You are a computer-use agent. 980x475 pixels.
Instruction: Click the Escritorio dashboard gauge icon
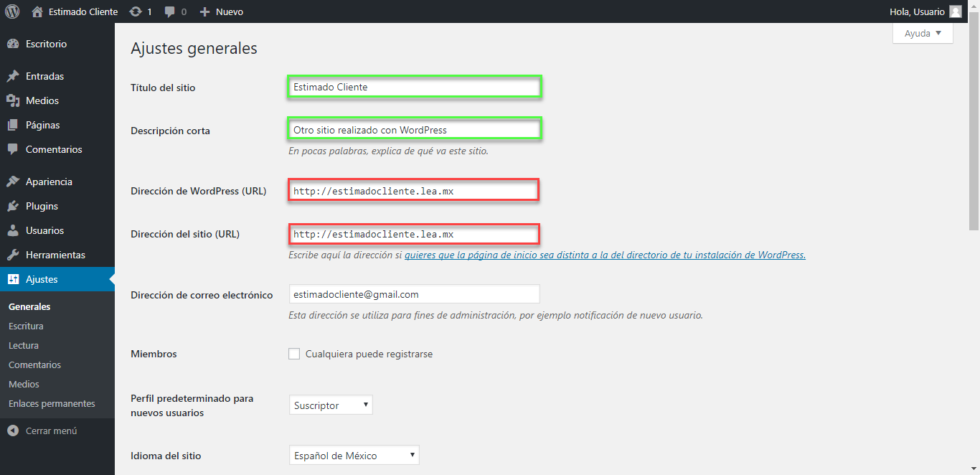[x=13, y=44]
